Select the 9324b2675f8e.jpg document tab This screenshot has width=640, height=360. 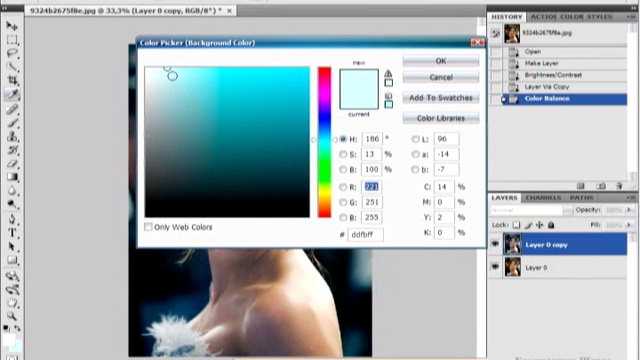[x=131, y=11]
